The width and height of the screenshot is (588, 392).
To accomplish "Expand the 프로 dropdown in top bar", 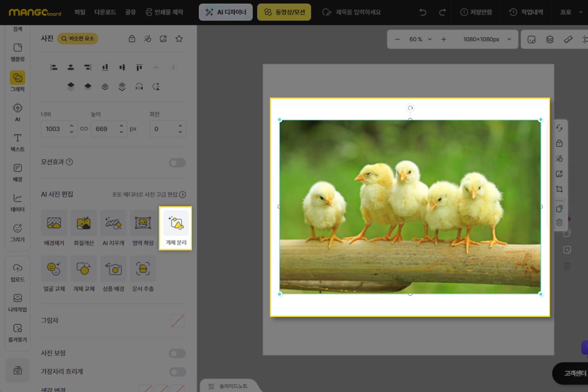I will coord(571,12).
